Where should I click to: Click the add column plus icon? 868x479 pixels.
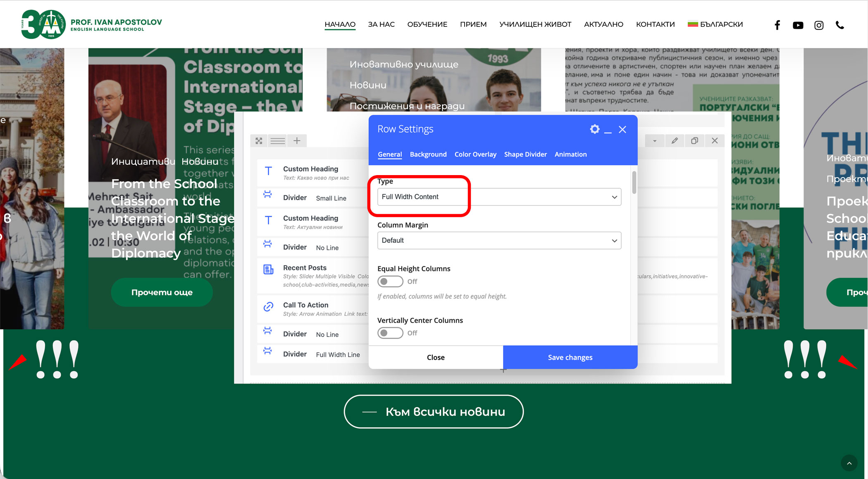click(x=297, y=141)
